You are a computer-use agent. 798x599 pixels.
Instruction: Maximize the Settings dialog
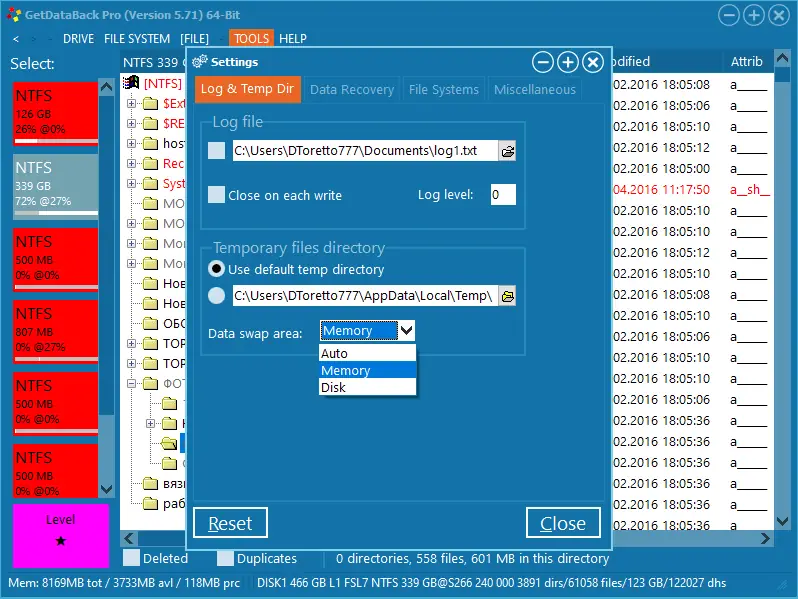pos(568,63)
